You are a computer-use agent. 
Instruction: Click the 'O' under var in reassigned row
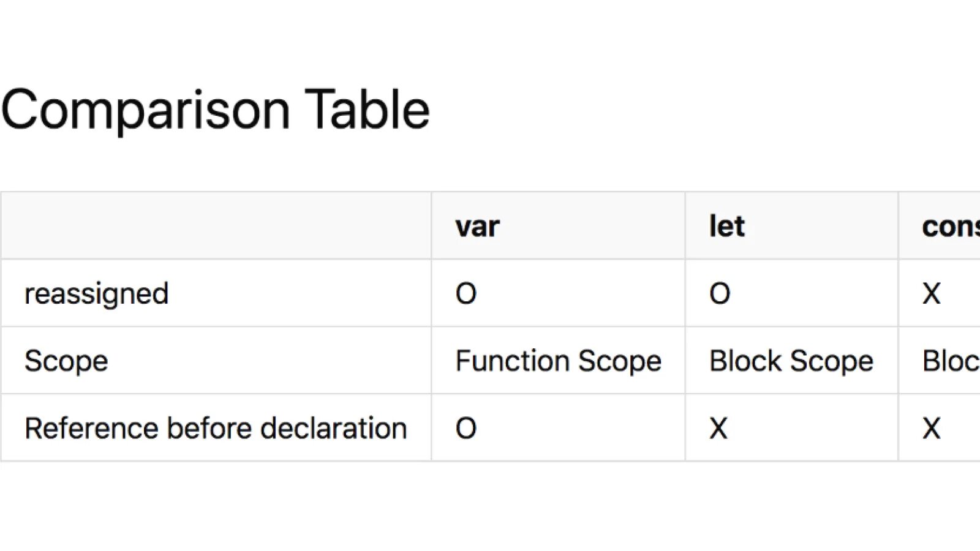point(466,294)
